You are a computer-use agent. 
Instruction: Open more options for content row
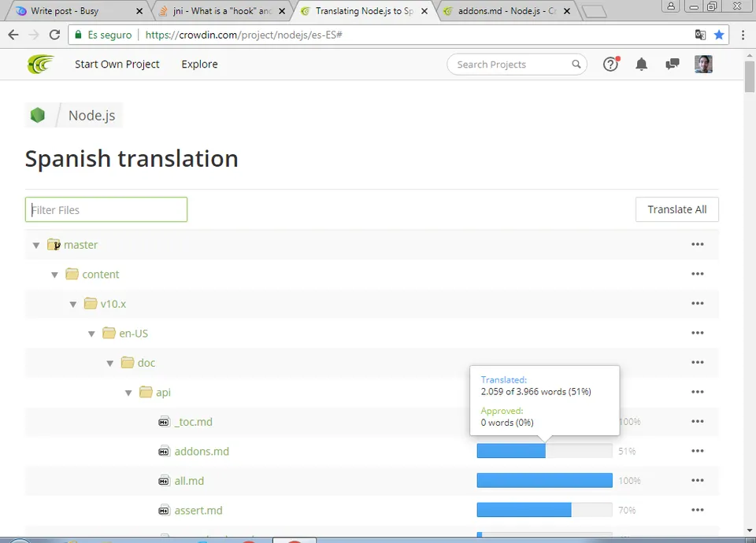coord(697,274)
